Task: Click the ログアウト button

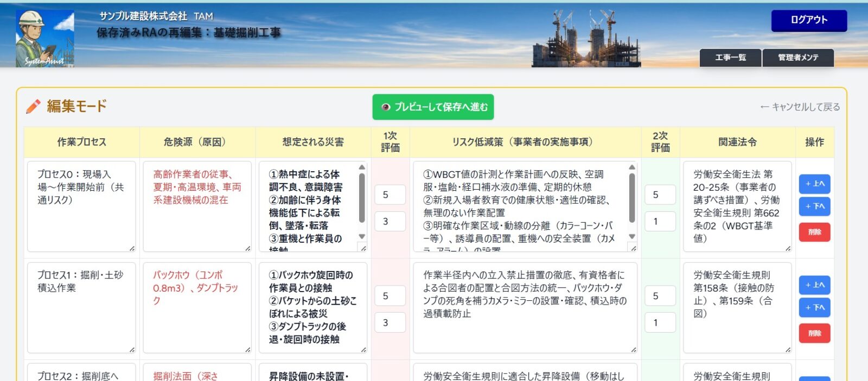Action: pyautogui.click(x=809, y=21)
